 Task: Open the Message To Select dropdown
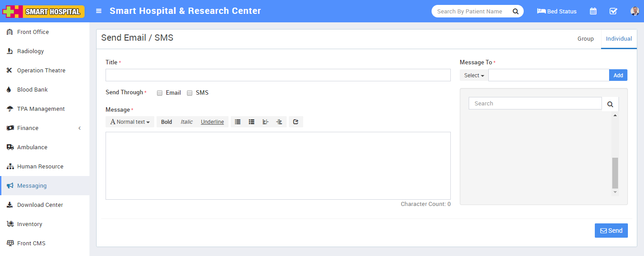pyautogui.click(x=474, y=76)
